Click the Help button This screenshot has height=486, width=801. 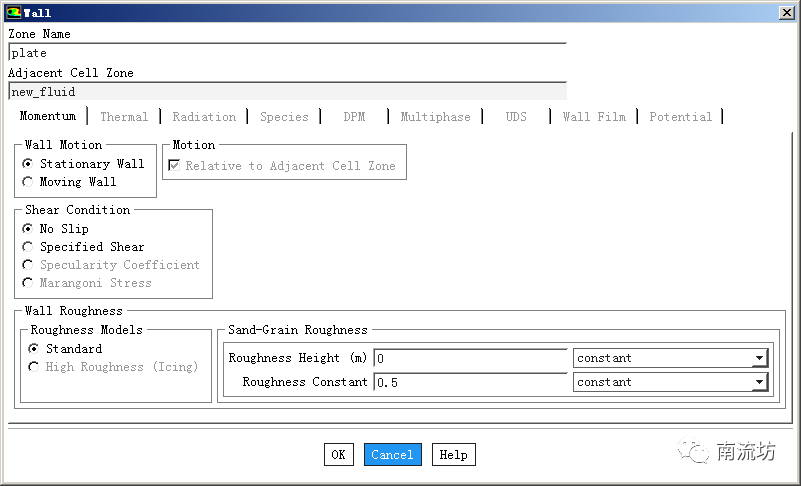point(454,454)
